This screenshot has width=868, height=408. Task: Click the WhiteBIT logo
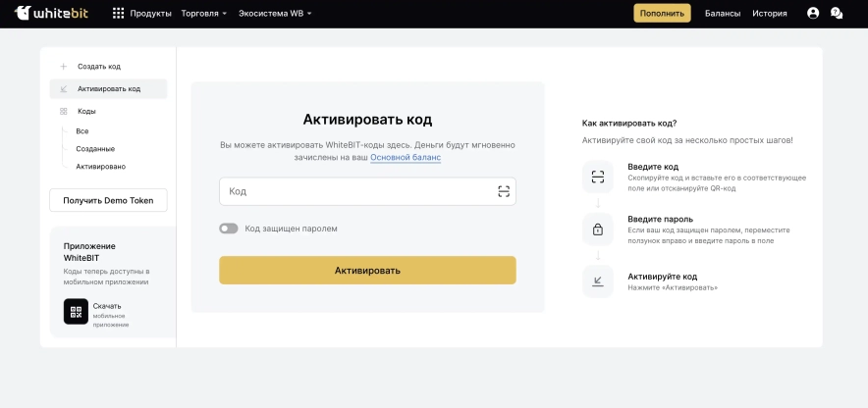(x=51, y=13)
